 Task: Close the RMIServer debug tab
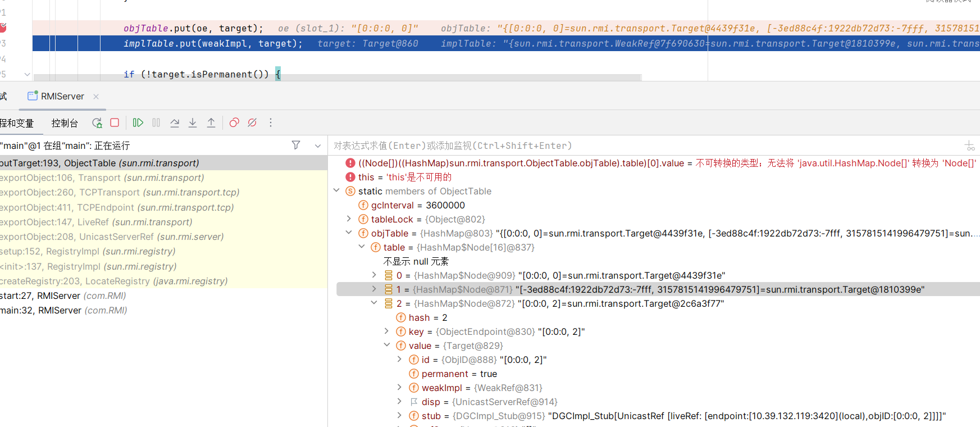click(x=96, y=97)
